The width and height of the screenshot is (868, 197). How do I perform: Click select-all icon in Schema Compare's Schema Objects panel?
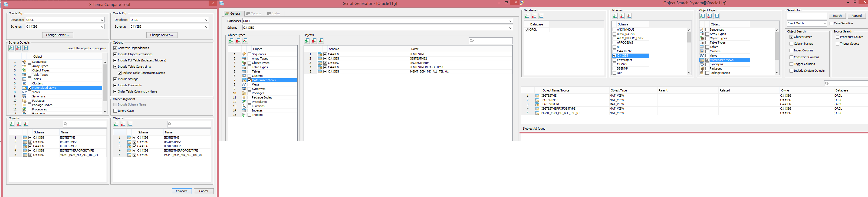(11, 48)
